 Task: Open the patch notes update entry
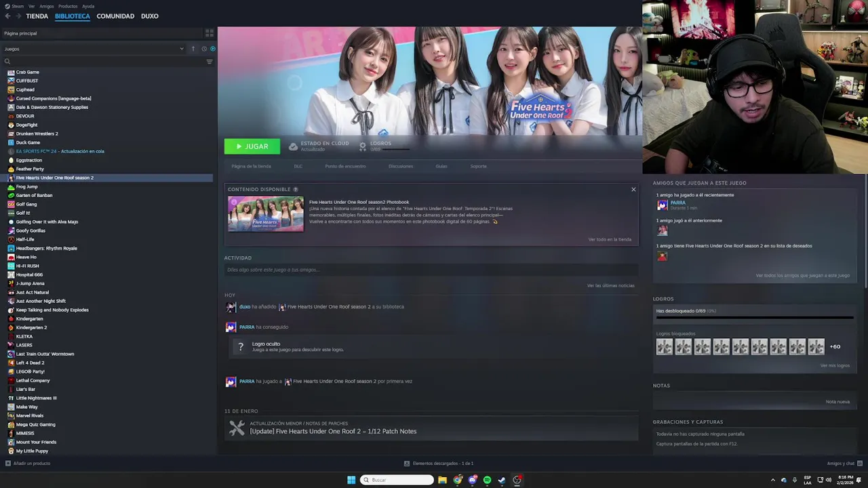(x=431, y=428)
